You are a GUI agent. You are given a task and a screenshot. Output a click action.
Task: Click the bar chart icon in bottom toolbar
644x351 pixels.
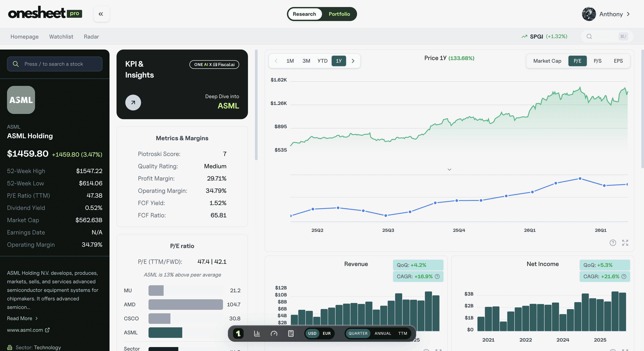coord(257,333)
